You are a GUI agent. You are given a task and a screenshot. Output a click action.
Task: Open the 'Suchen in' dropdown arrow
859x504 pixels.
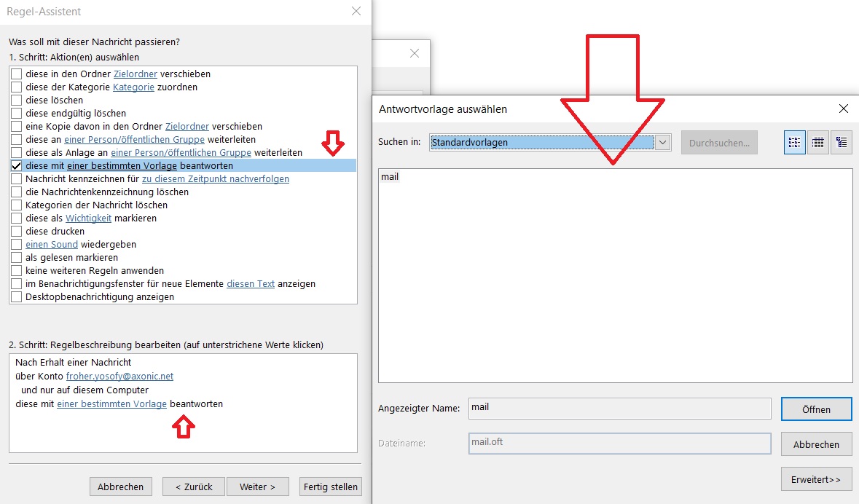662,143
